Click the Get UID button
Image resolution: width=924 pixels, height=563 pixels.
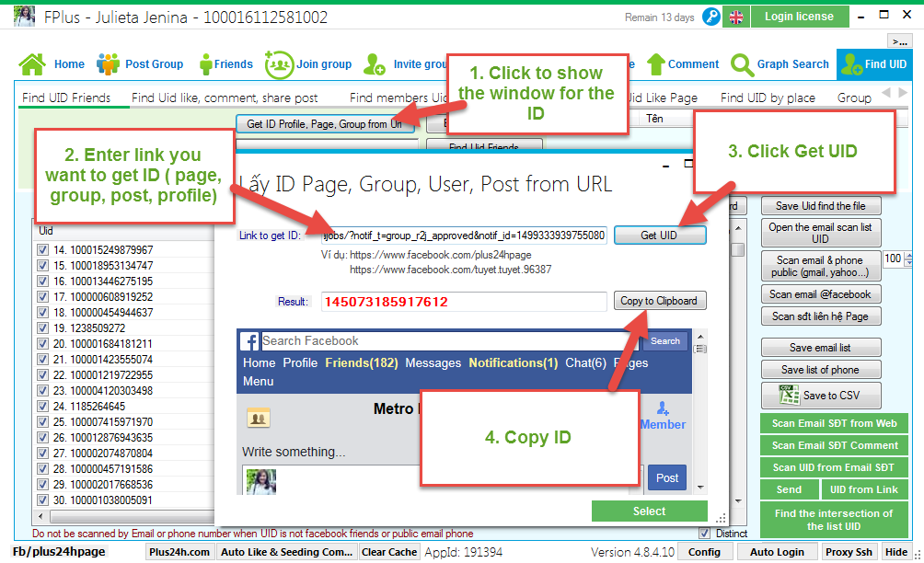click(x=660, y=235)
